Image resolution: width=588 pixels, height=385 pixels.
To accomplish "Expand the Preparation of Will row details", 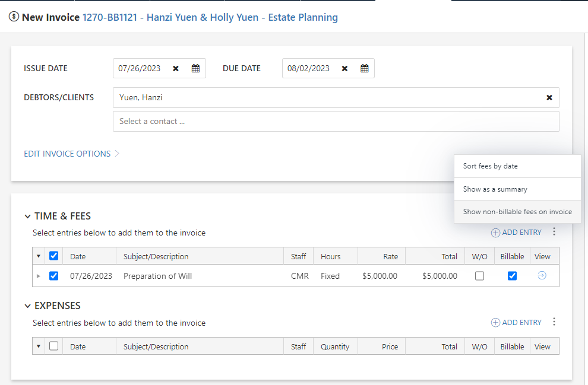I will (39, 275).
